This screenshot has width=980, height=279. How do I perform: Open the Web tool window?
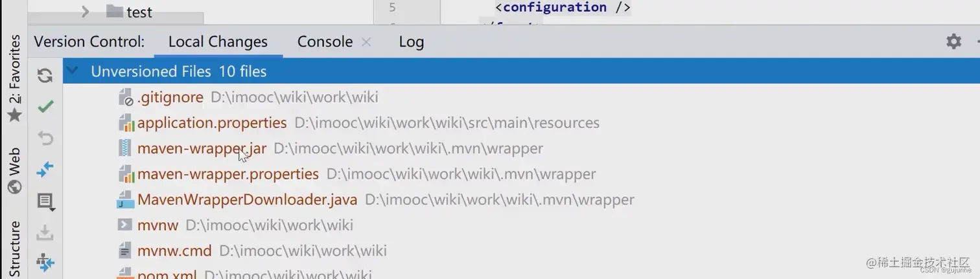[14, 171]
